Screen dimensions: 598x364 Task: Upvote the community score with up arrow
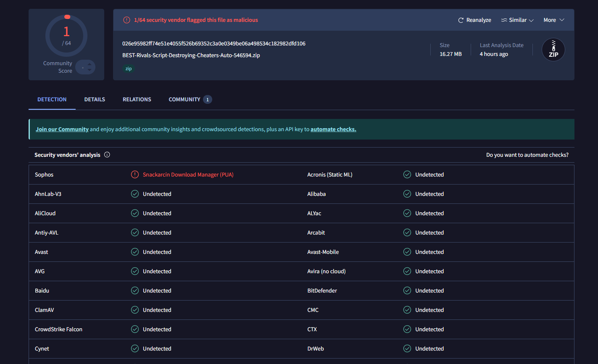click(x=90, y=64)
